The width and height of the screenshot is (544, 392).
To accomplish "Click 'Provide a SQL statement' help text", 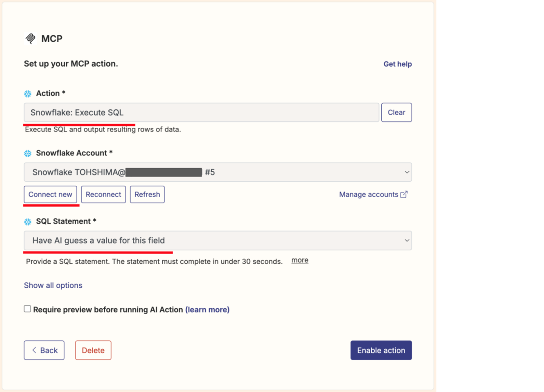I will click(154, 261).
